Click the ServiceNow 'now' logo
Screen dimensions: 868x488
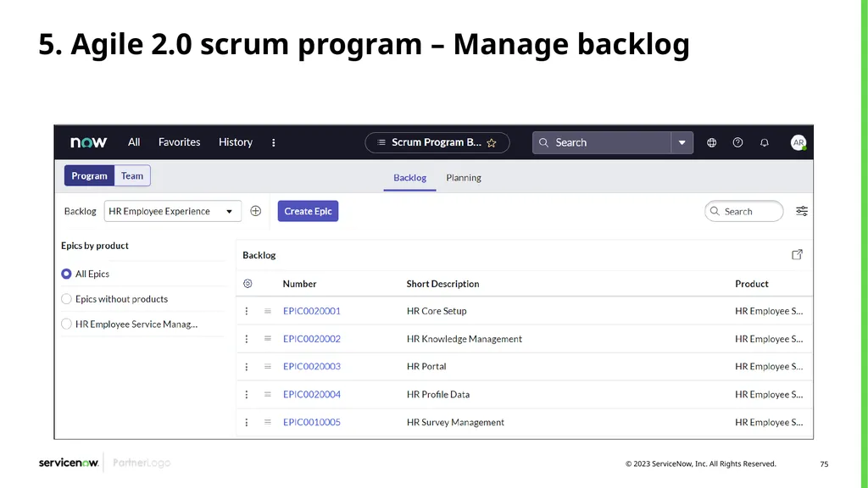coord(88,142)
